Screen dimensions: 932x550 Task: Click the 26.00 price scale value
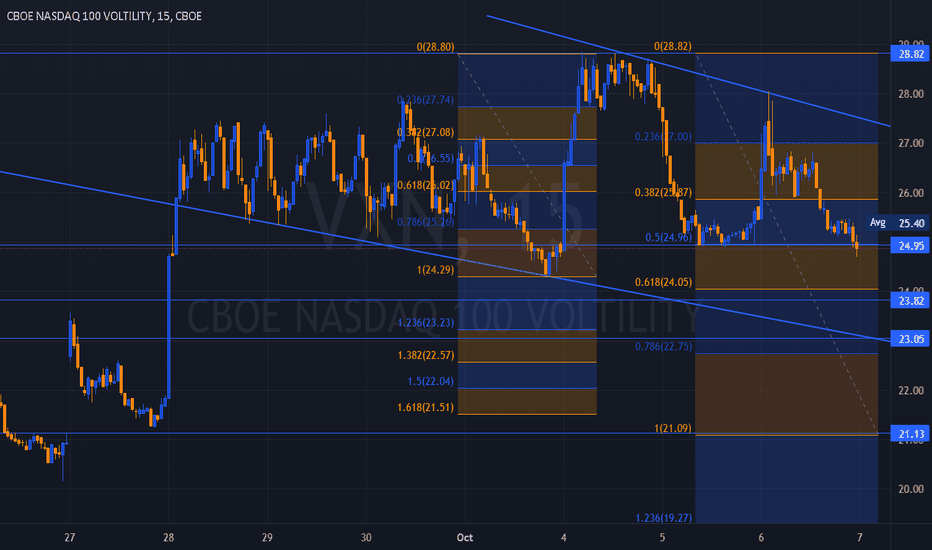point(911,193)
